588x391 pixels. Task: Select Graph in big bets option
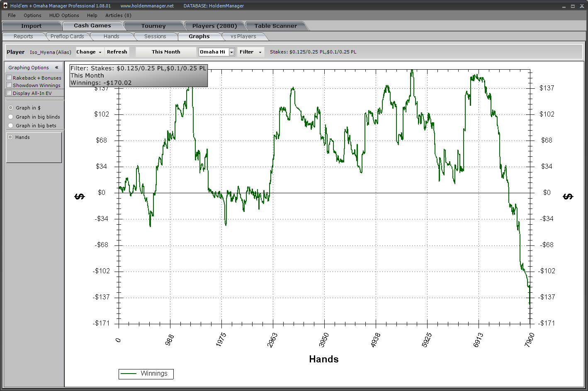(x=11, y=126)
